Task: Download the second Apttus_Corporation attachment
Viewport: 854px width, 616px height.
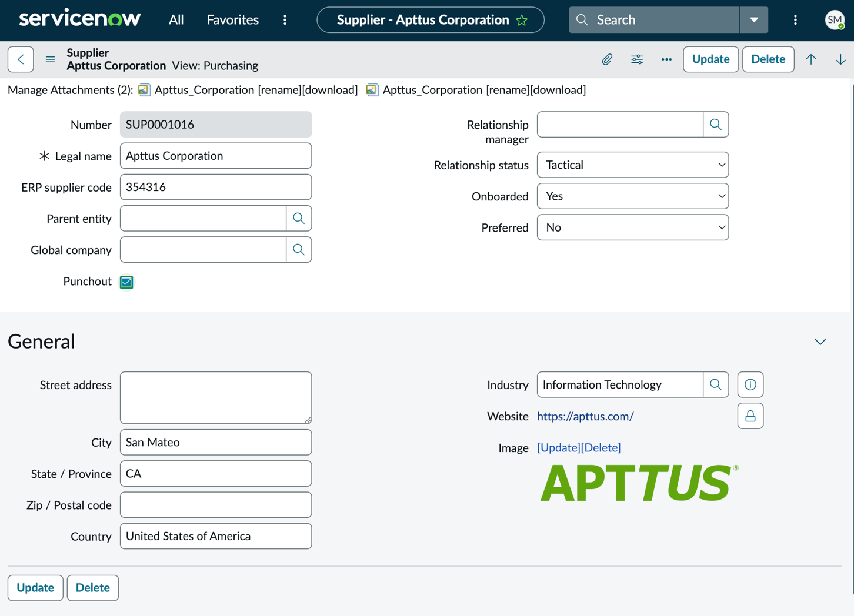Action: click(x=558, y=90)
